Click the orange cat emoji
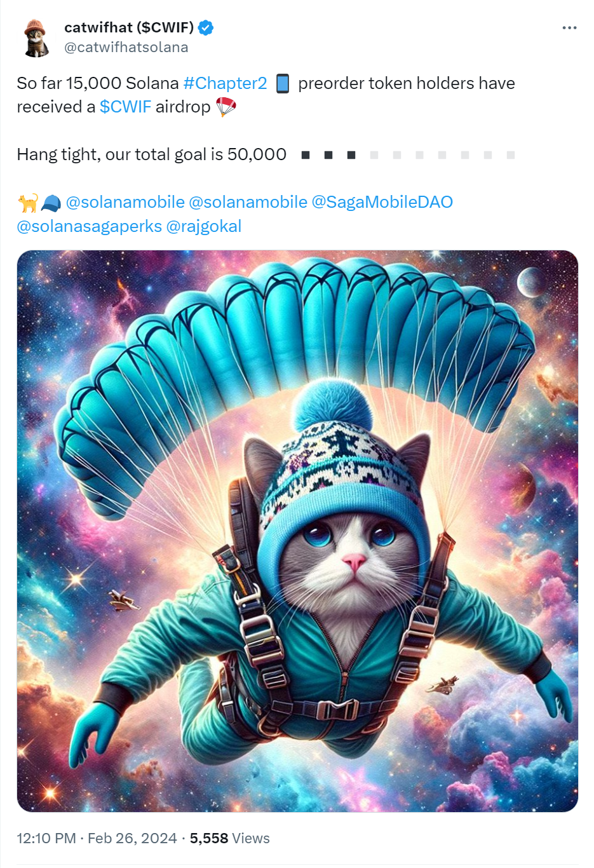594x868 pixels. [27, 203]
